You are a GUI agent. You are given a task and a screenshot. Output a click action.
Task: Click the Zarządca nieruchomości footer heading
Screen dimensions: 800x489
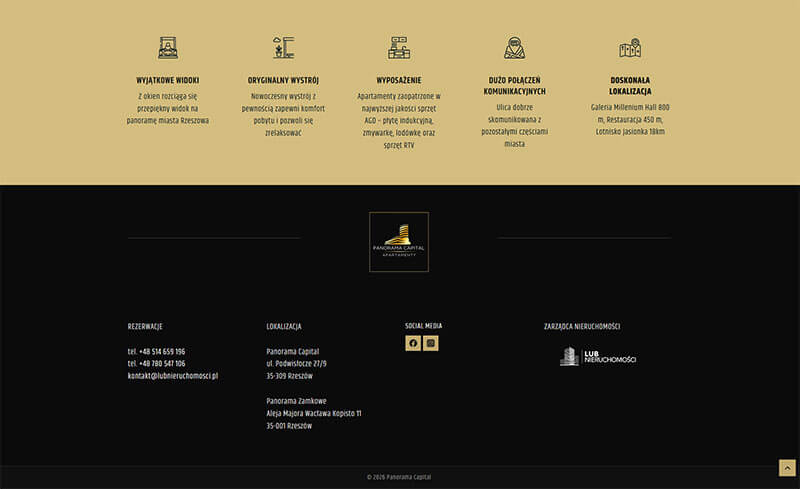(582, 326)
